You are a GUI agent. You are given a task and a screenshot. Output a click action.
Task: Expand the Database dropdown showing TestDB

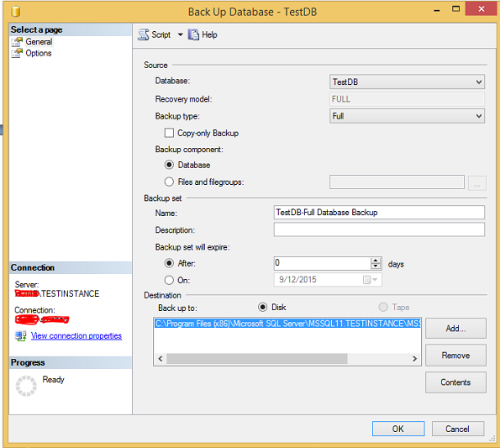[x=407, y=82]
